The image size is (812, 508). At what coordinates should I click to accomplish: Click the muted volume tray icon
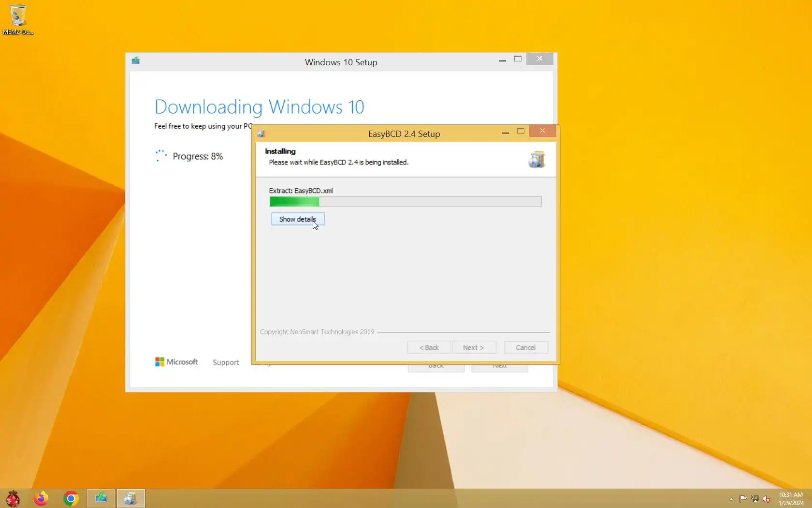[x=767, y=499]
